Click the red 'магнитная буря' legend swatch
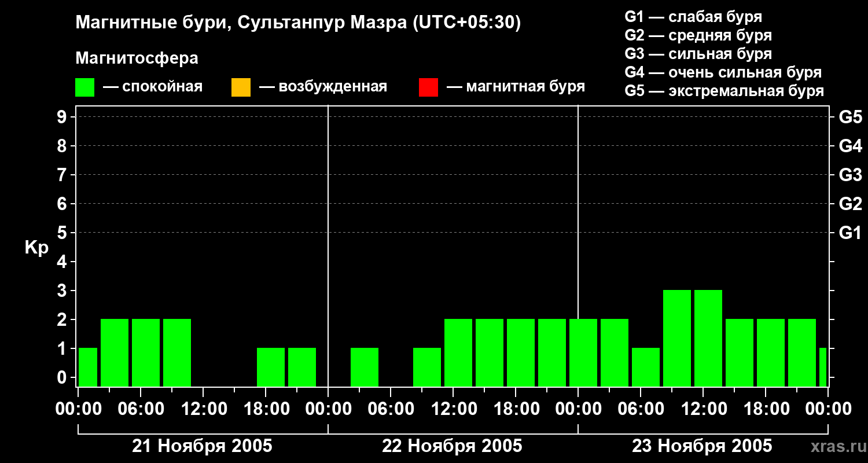The height and width of the screenshot is (463, 868). click(x=428, y=87)
